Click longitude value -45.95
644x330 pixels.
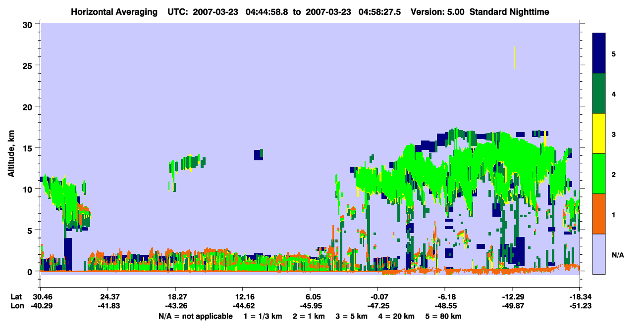(x=310, y=306)
